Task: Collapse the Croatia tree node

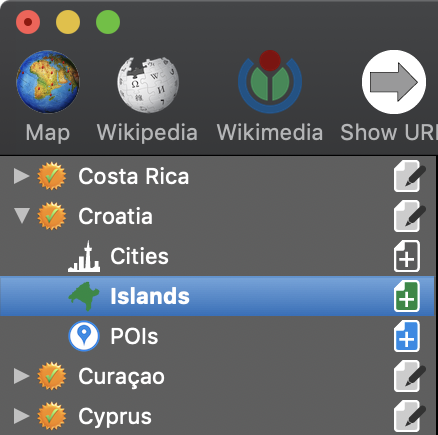Action: coord(22,216)
